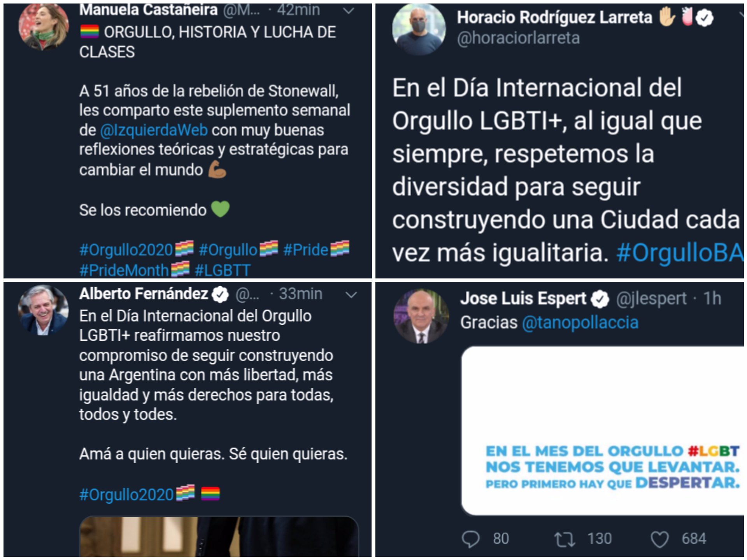This screenshot has width=747, height=560.
Task: Open #Orgullo2020 hashtag in Fernández's tweet
Action: (126, 495)
